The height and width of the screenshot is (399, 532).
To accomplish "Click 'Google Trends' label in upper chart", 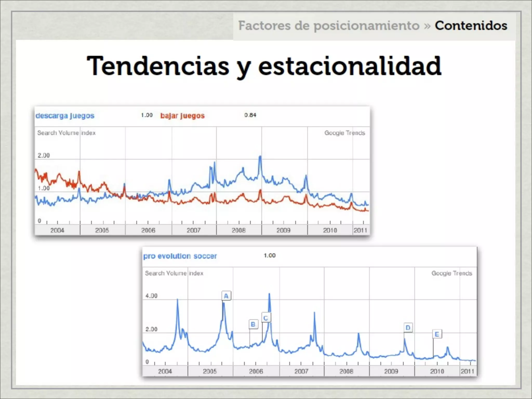I will pyautogui.click(x=345, y=133).
